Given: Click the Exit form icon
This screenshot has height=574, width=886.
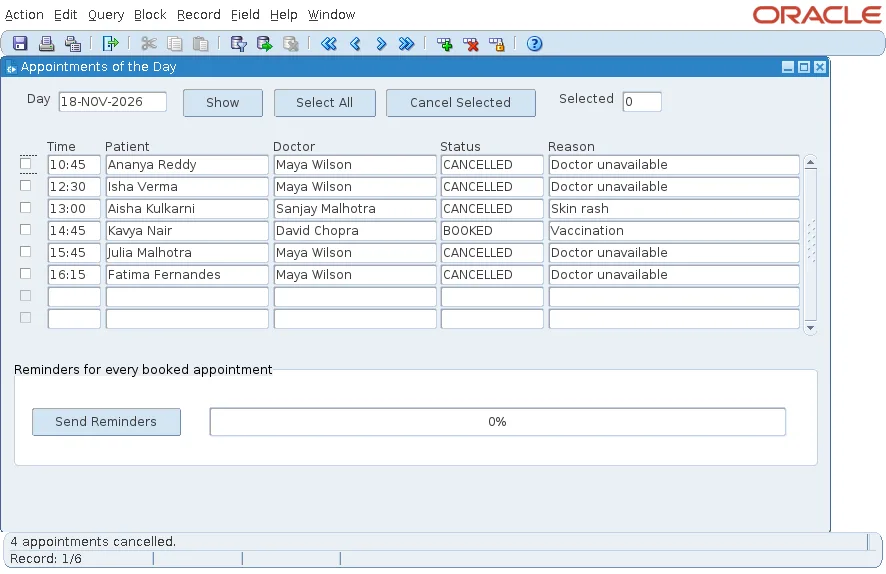Looking at the screenshot, I should click(x=110, y=44).
